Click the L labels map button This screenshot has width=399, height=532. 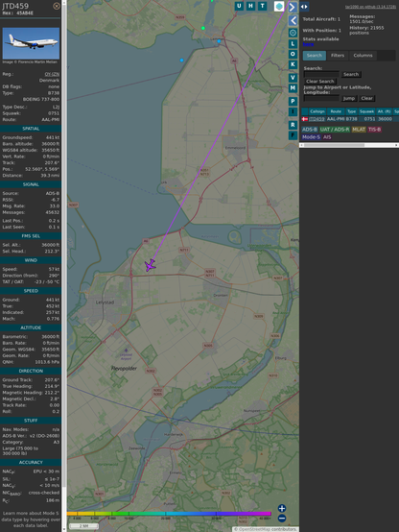point(293,44)
